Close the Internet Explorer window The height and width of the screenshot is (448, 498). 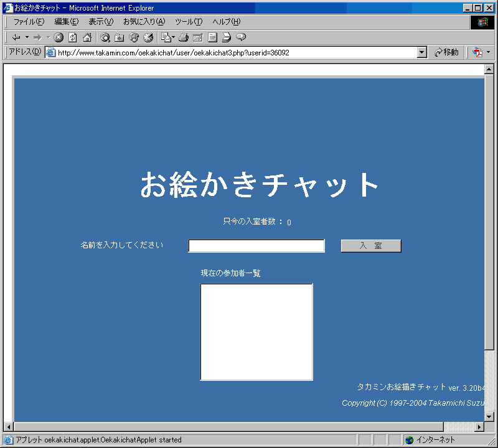489,8
